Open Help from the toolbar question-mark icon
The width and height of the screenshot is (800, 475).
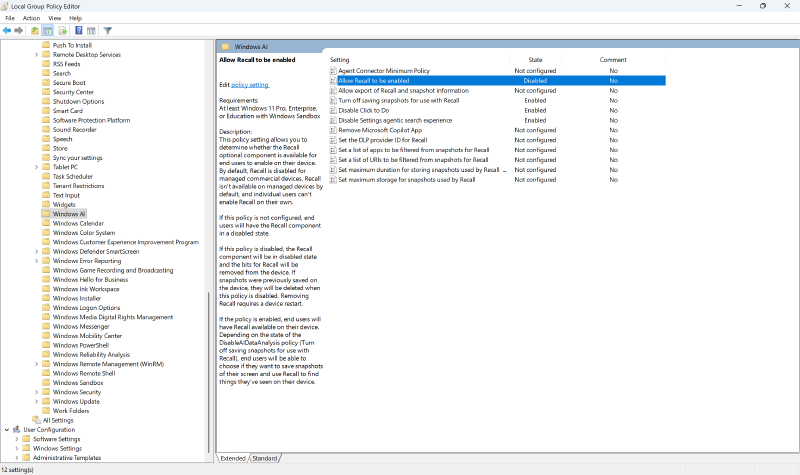click(x=79, y=31)
